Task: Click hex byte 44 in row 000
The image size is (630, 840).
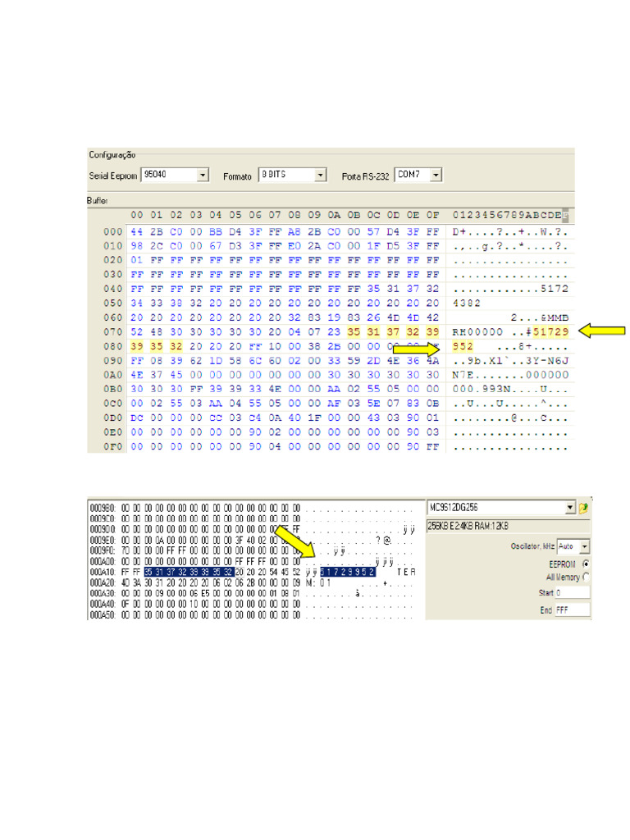Action: (x=137, y=232)
